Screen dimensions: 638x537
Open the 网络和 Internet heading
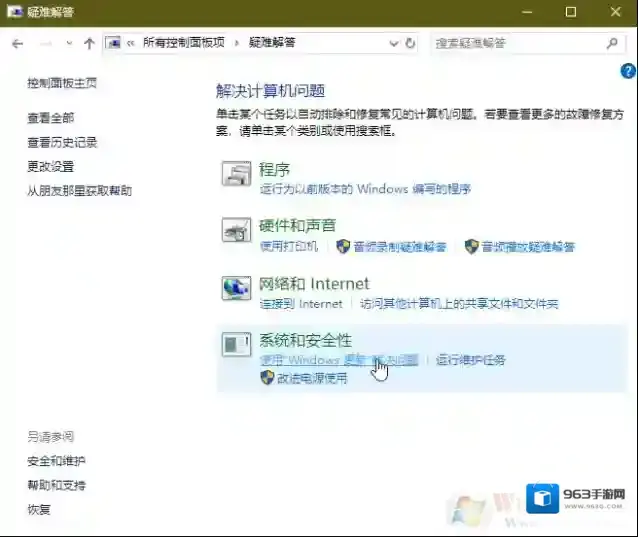pyautogui.click(x=315, y=284)
